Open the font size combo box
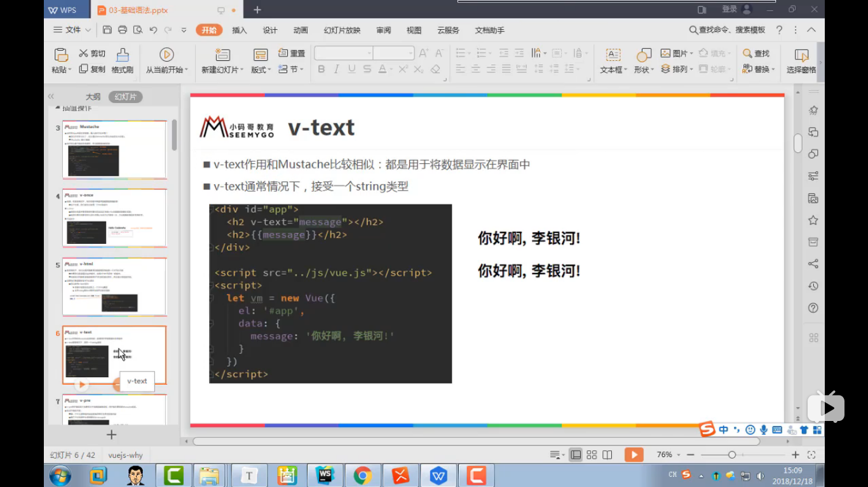 coord(393,53)
